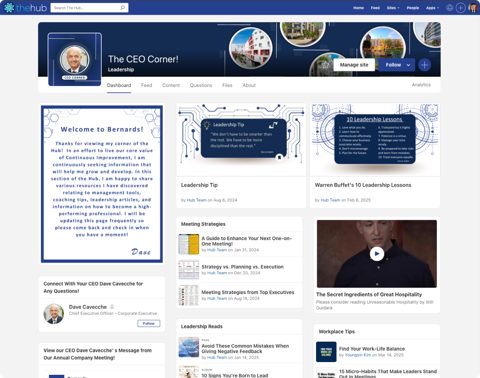The image size is (480, 378).
Task: Click small icon beside Dave Cavecche name
Action: point(112,307)
